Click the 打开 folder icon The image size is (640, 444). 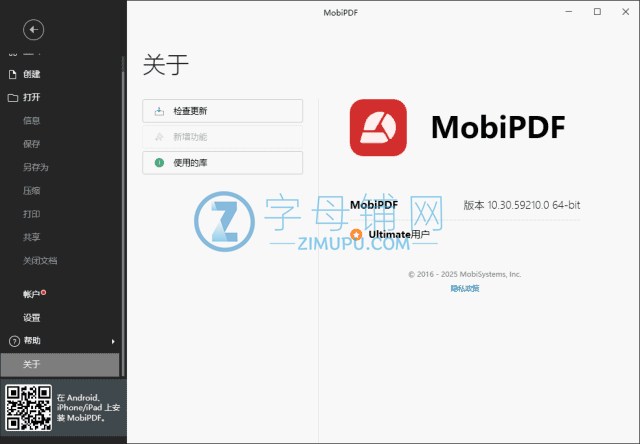click(x=13, y=98)
